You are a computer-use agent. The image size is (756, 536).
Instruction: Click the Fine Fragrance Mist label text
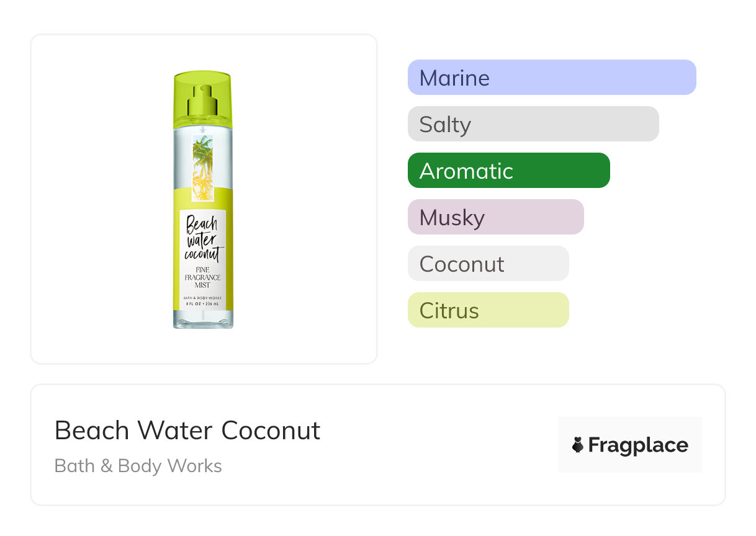click(x=203, y=277)
